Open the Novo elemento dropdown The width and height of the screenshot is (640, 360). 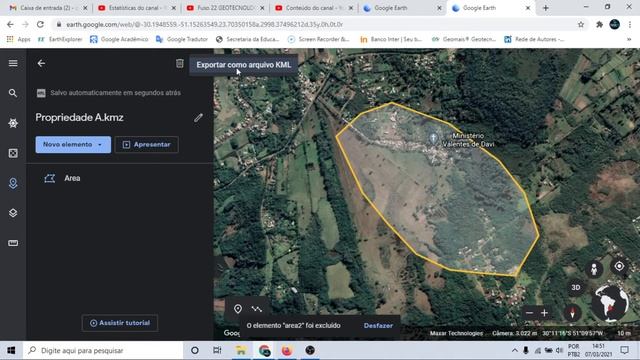click(73, 144)
